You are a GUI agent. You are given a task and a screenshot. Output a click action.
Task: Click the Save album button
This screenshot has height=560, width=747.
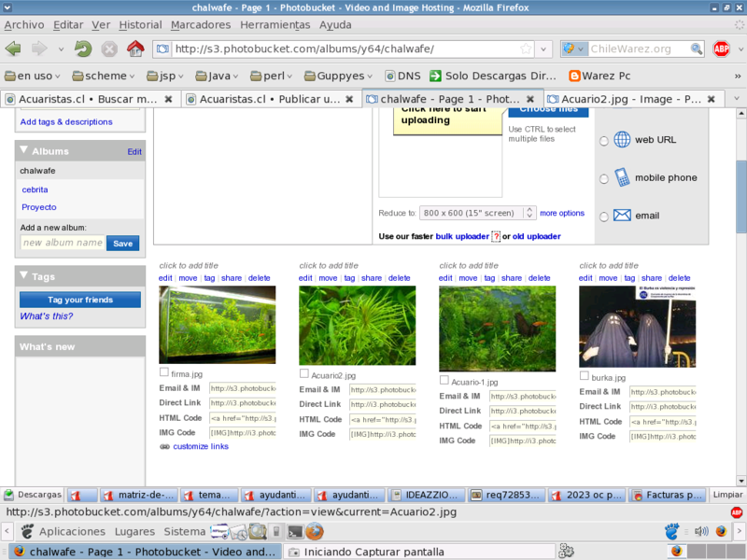pos(122,243)
